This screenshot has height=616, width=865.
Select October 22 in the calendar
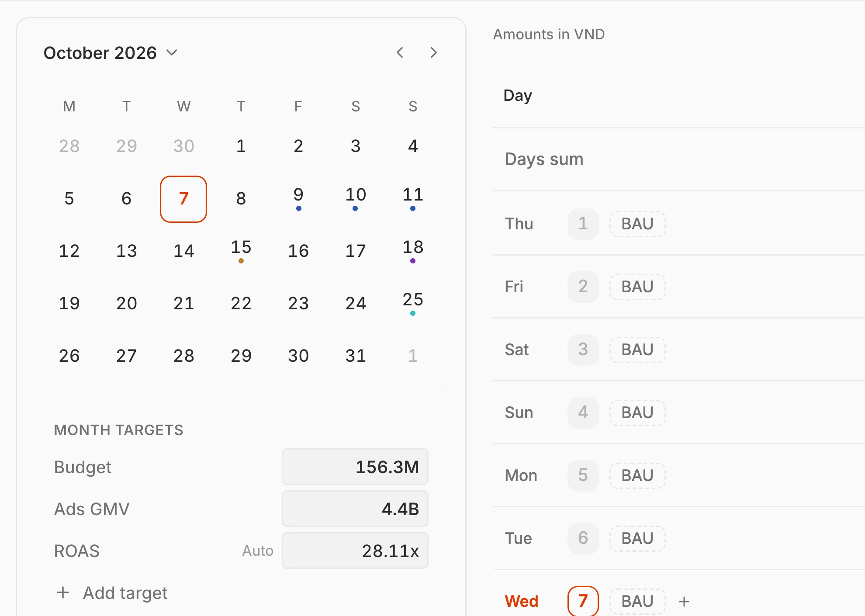pos(241,303)
